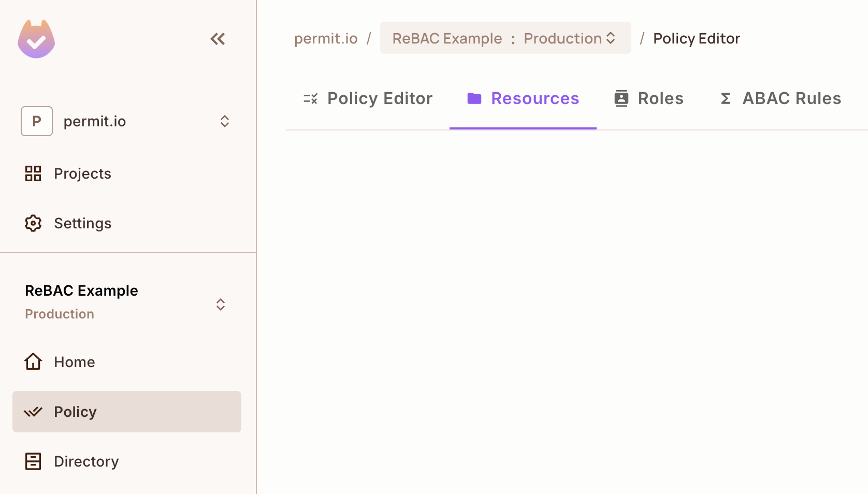Switch to the ABAC Rules tab

(x=791, y=98)
